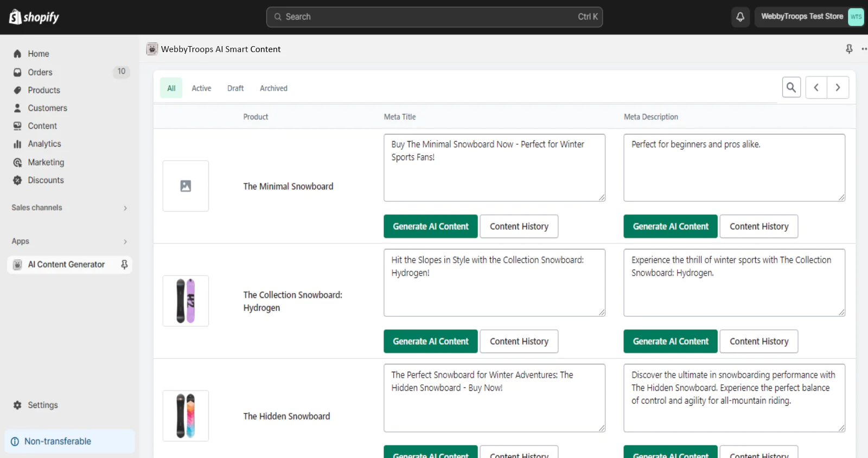Switch to the Active tab
This screenshot has width=868, height=458.
click(201, 88)
